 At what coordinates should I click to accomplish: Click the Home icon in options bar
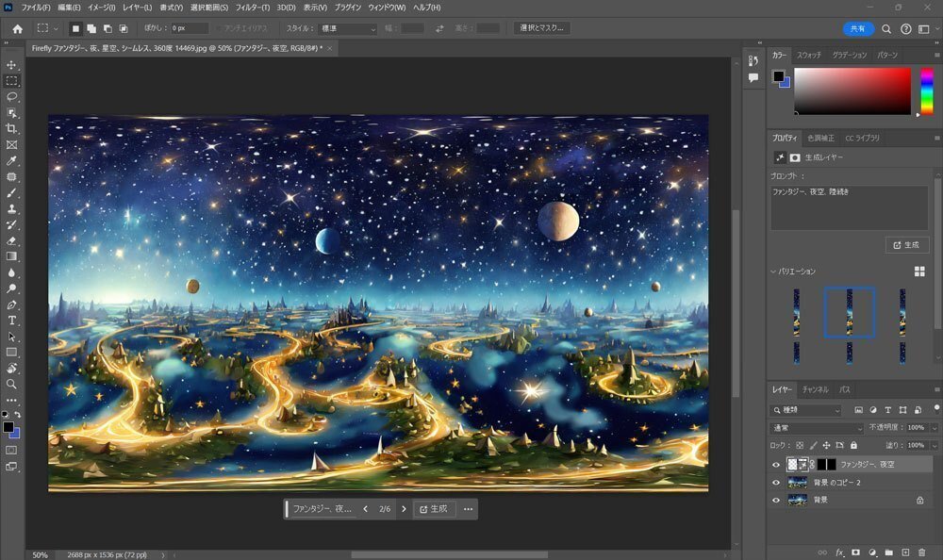tap(17, 28)
